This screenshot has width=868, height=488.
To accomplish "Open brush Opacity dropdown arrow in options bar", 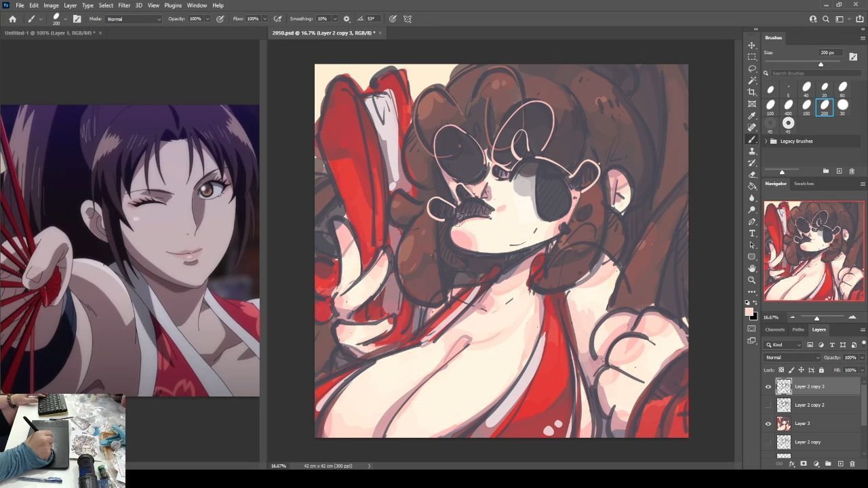I will (208, 19).
